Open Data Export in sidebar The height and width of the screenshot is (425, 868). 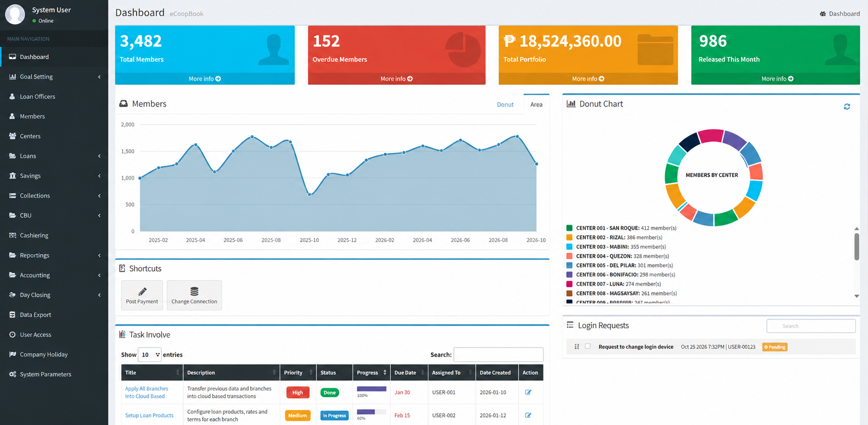pyautogui.click(x=54, y=315)
